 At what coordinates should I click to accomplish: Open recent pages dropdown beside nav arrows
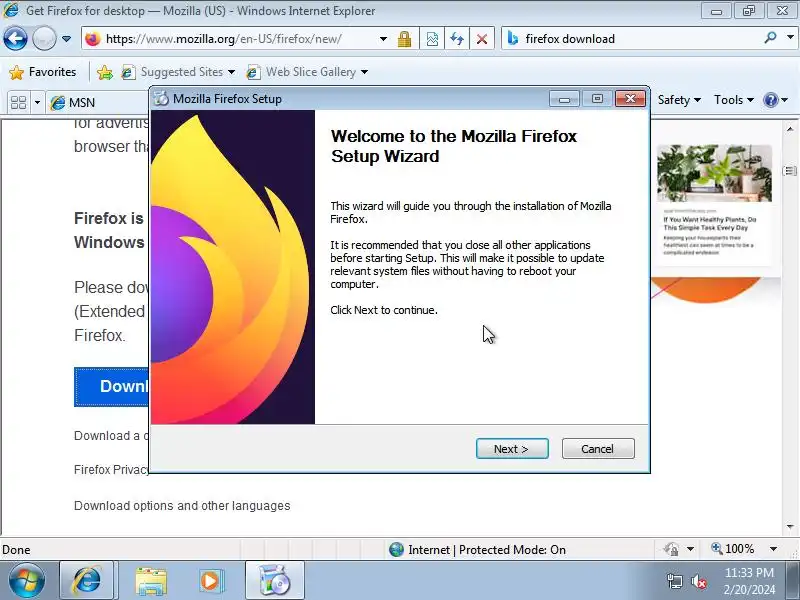66,39
